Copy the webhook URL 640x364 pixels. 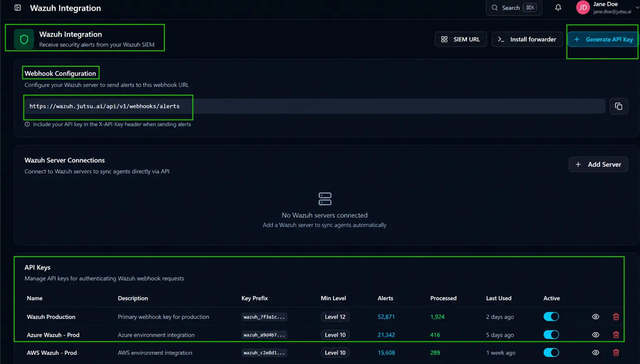point(618,106)
